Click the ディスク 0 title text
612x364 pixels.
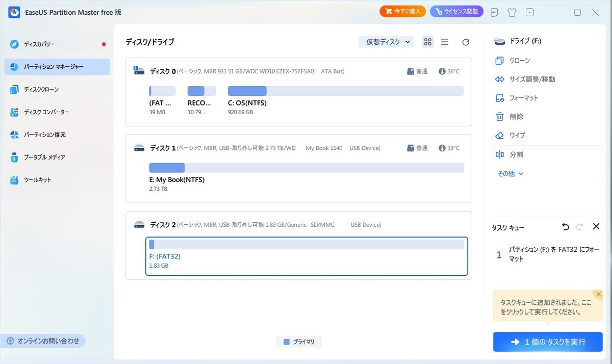163,71
